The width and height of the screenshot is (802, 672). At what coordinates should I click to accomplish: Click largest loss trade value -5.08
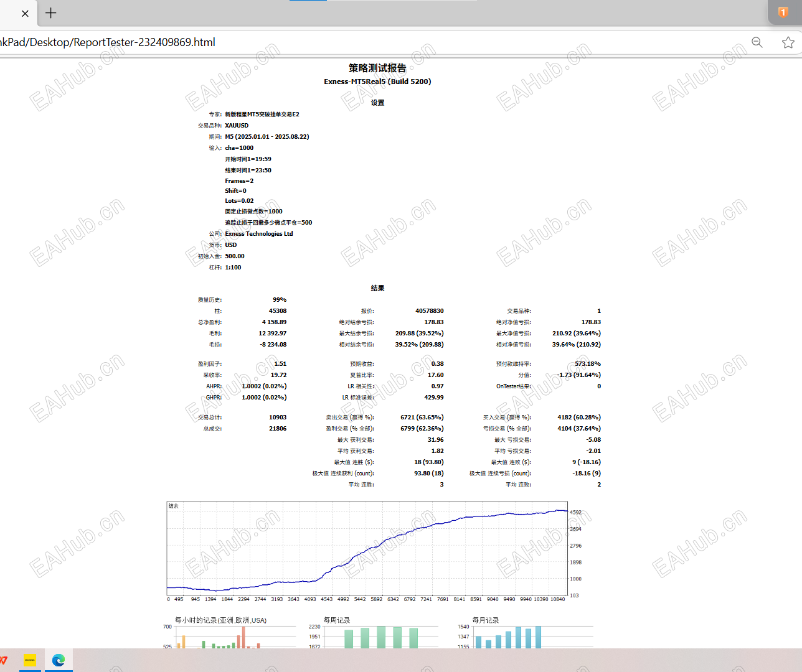pyautogui.click(x=593, y=440)
